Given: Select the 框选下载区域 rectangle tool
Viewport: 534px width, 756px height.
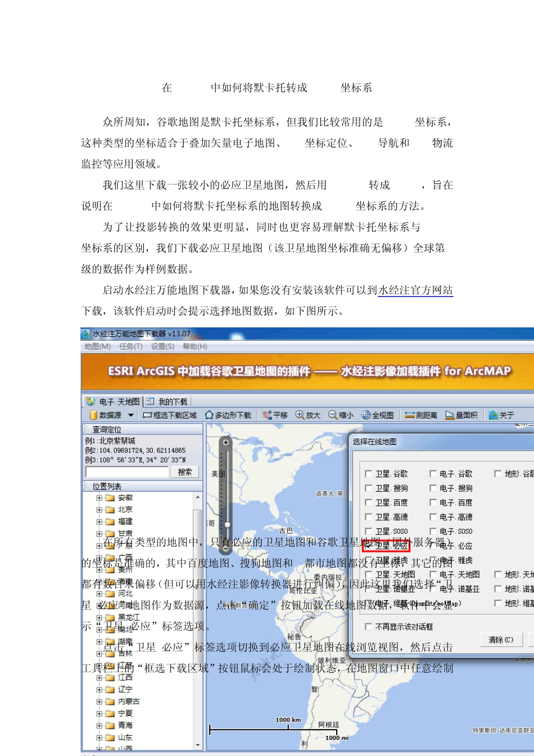Looking at the screenshot, I should (170, 415).
